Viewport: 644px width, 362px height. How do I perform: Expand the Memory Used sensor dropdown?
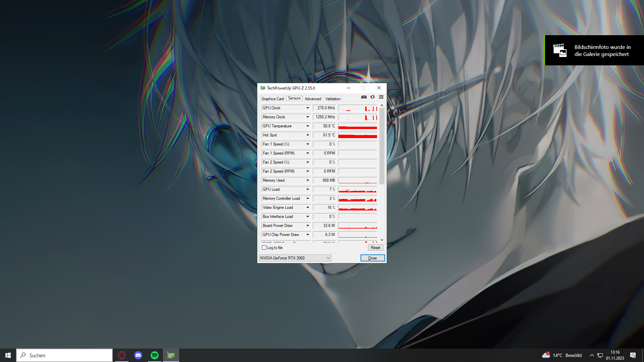308,180
